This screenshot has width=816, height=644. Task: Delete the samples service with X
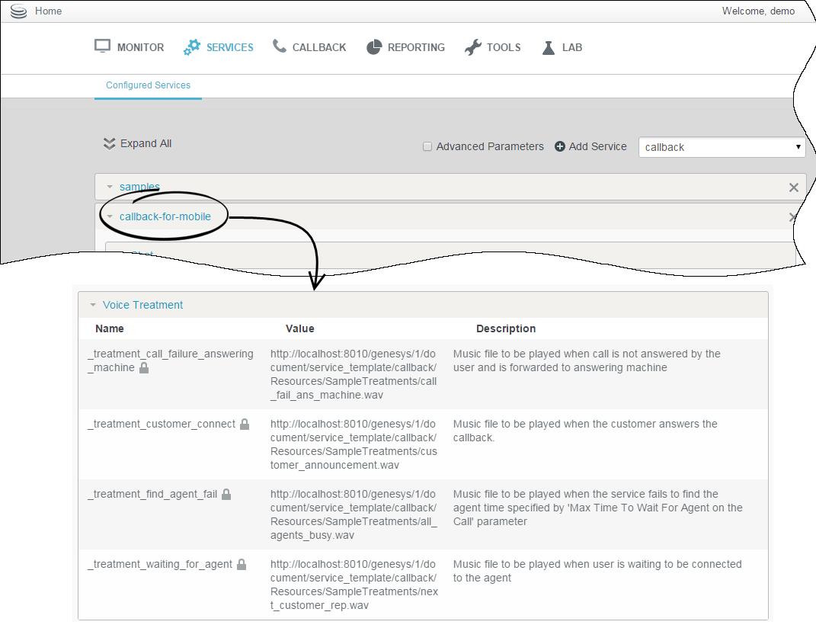794,187
